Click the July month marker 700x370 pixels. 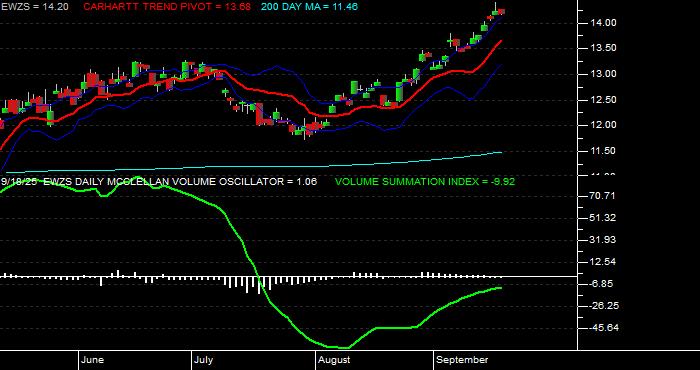pos(204,360)
